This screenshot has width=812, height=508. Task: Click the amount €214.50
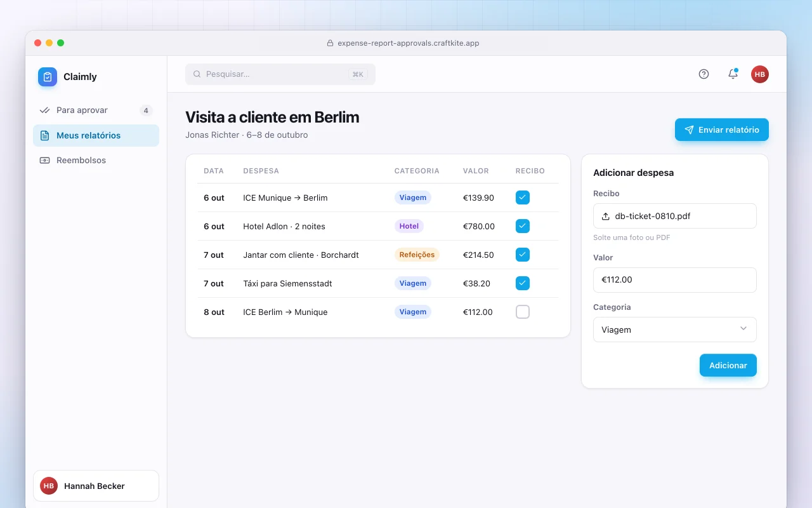pyautogui.click(x=478, y=255)
